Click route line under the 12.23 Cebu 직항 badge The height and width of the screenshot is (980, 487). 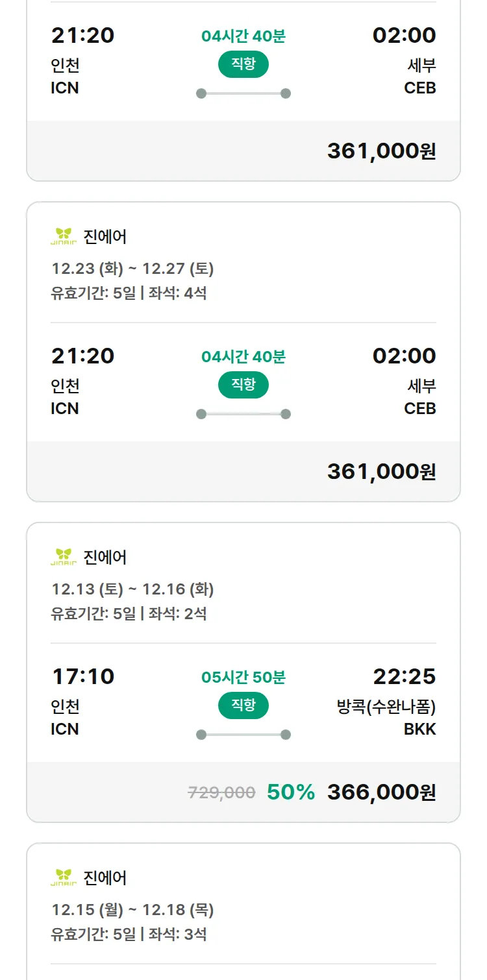(243, 414)
